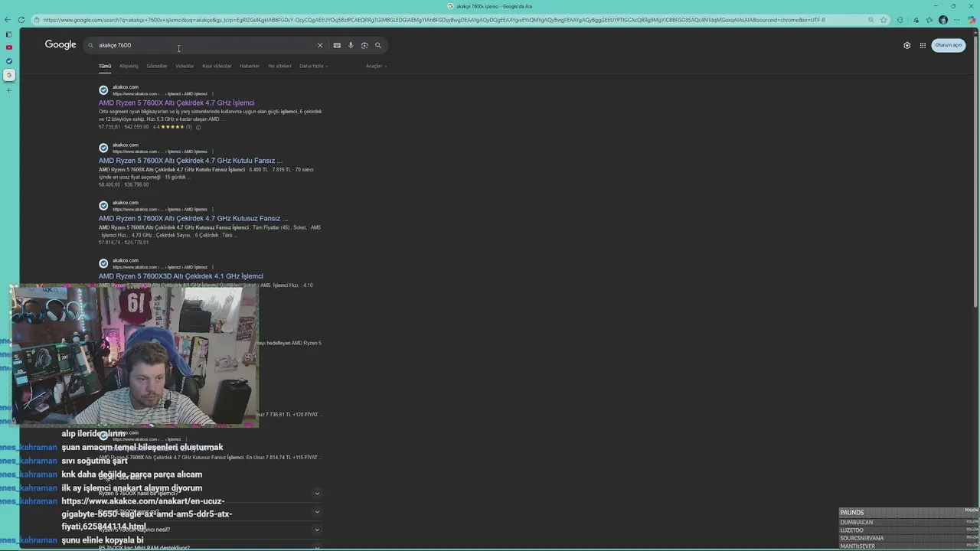Reload the page with the refresh icon
This screenshot has height=551, width=980.
tap(21, 20)
